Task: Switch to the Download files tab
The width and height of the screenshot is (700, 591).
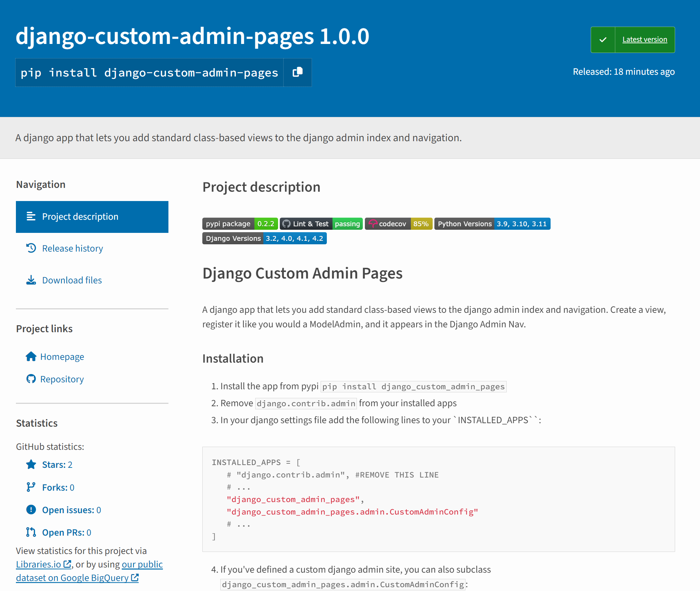Action: [72, 280]
